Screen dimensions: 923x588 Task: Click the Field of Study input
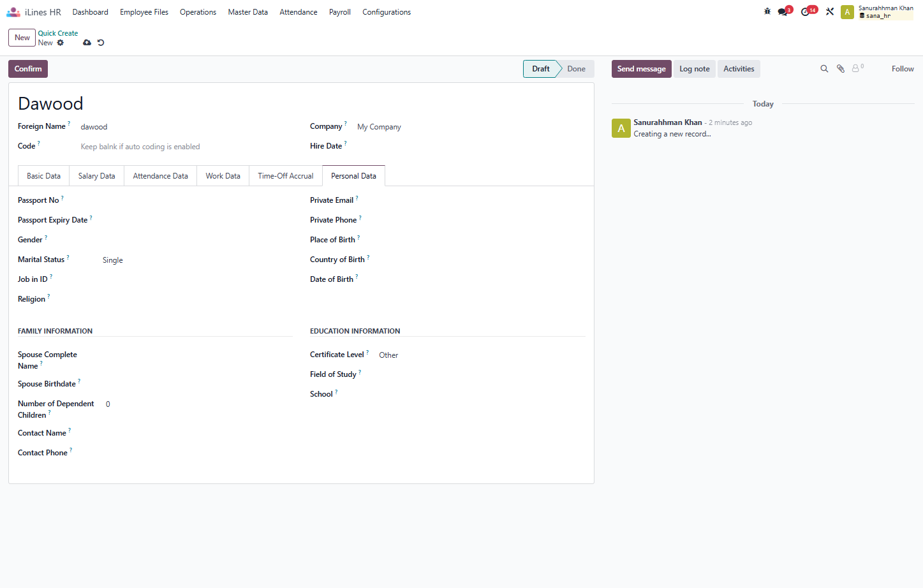[482, 375]
